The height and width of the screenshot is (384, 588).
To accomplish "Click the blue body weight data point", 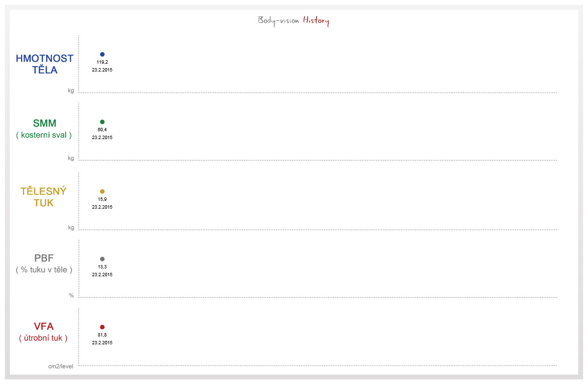I will (x=102, y=54).
